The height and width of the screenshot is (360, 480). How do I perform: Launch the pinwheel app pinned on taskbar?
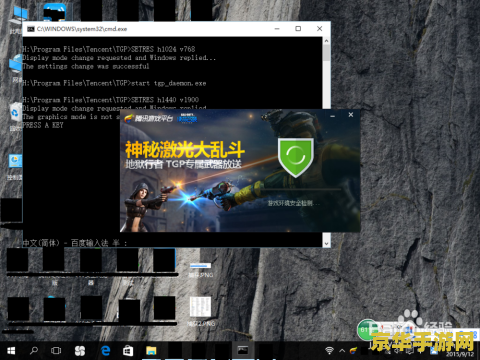(80, 351)
